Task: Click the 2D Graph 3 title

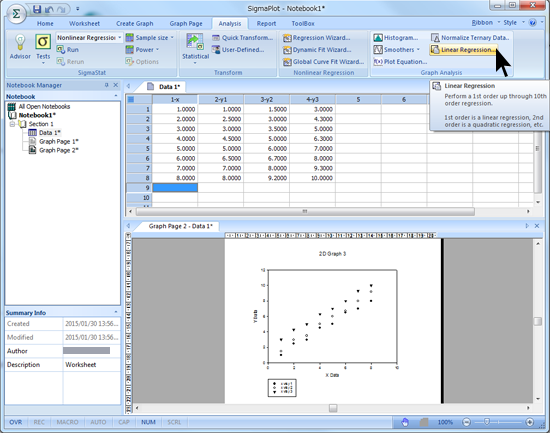Action: 332,254
